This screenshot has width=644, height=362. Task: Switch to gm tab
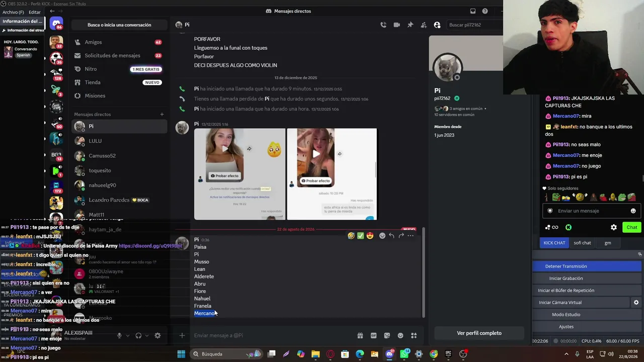(608, 243)
